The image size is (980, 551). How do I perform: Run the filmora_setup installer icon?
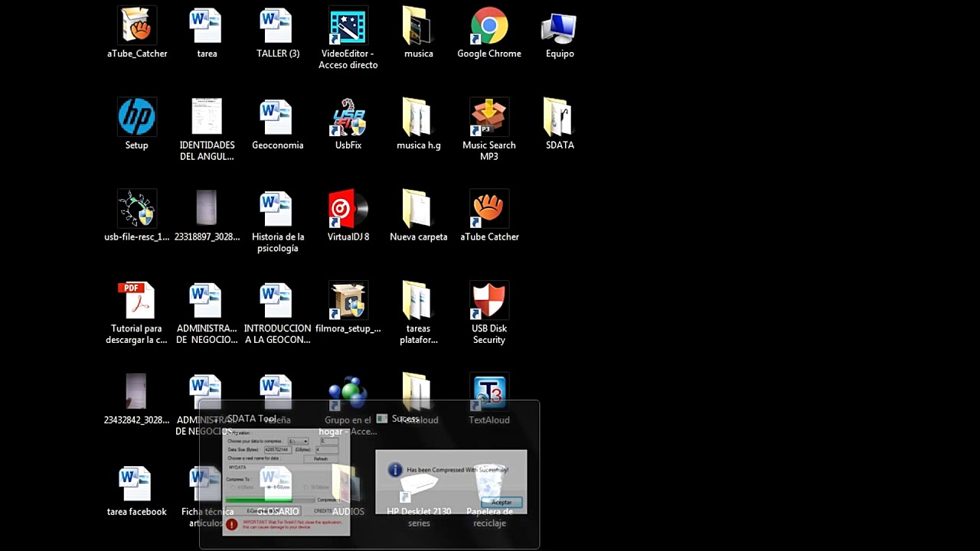click(348, 308)
